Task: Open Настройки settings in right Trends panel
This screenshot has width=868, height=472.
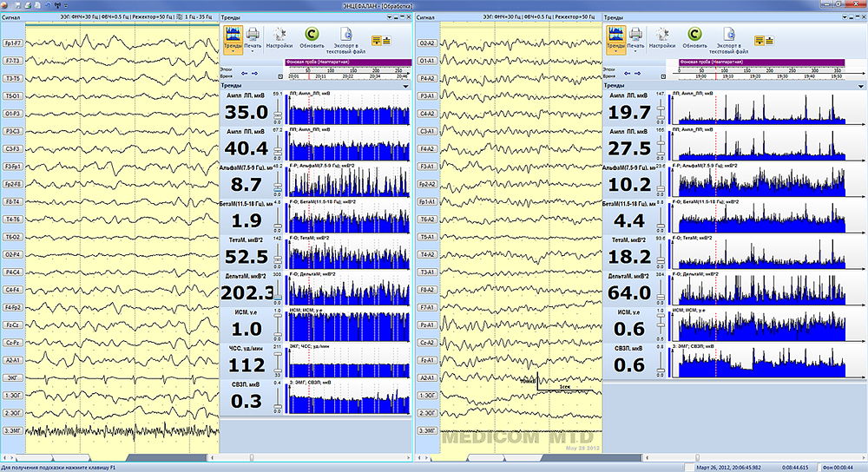Action: pyautogui.click(x=662, y=37)
